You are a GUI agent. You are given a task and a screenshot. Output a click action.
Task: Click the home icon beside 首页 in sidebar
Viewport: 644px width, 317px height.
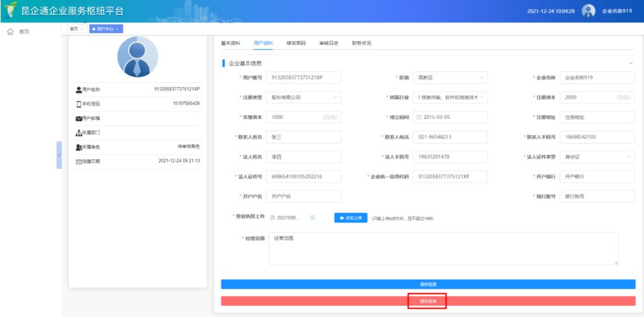pos(10,31)
